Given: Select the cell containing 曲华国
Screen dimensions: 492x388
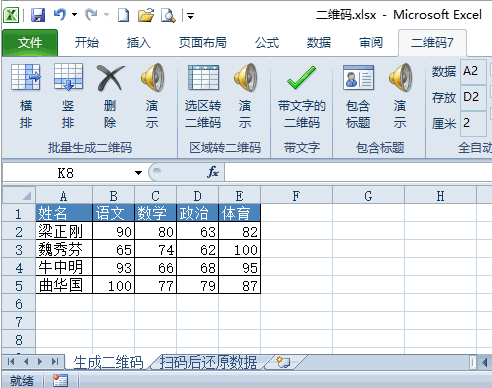Looking at the screenshot, I should coord(64,285).
